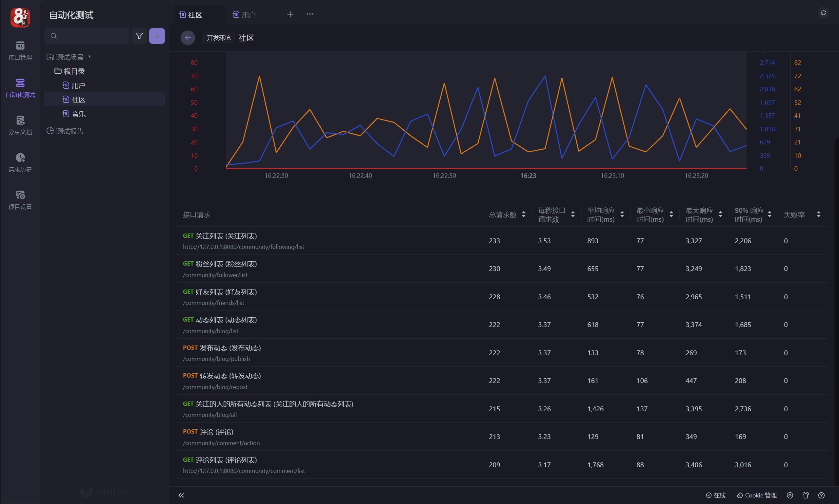This screenshot has height=504, width=839.
Task: Click the back arrow button
Action: pos(188,38)
